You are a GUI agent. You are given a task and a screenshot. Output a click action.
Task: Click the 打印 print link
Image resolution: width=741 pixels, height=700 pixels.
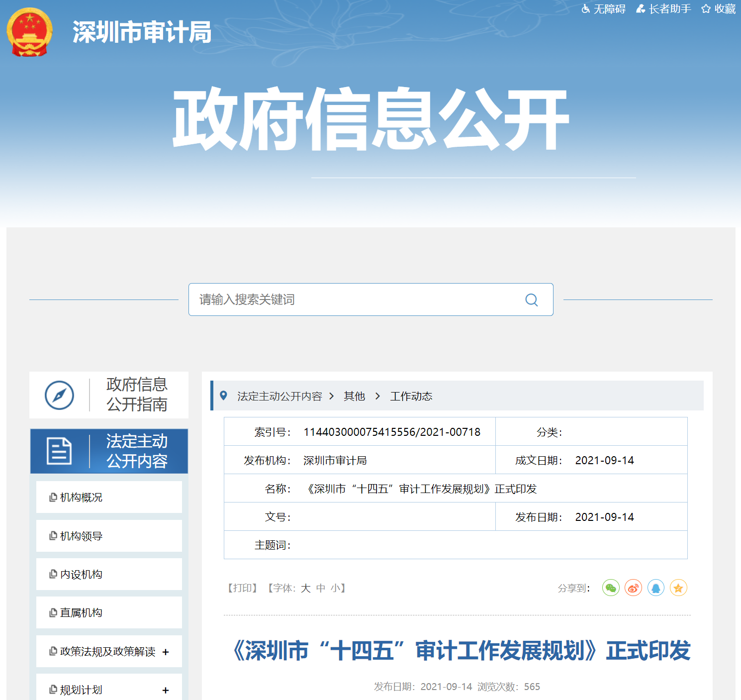tap(242, 588)
